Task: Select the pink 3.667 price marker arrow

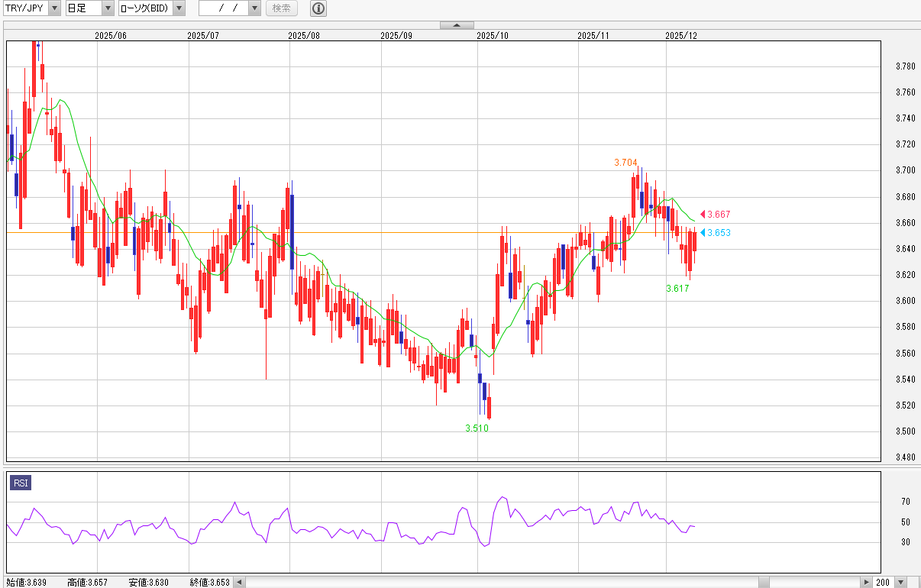Action: pos(703,215)
